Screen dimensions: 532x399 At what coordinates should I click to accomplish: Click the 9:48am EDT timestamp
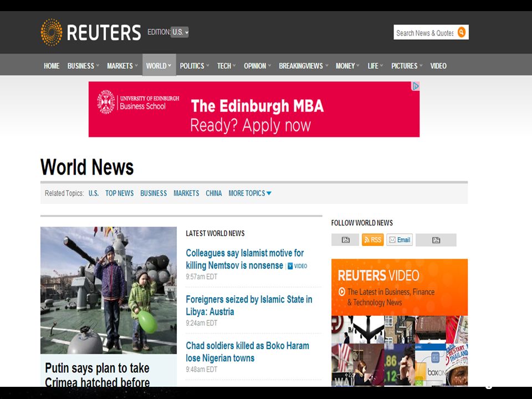click(x=202, y=370)
